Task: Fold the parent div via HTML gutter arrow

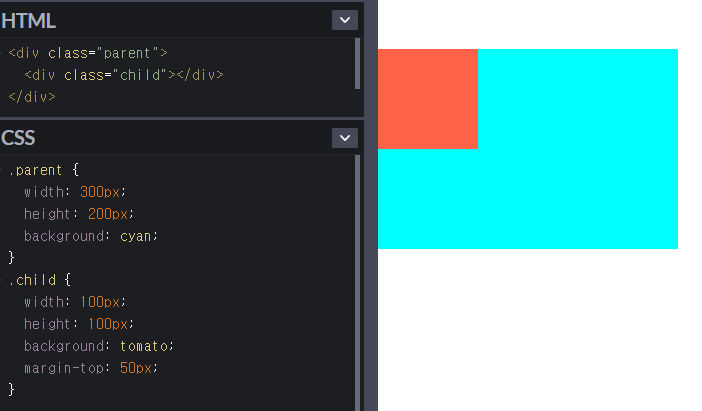Action: coord(1,53)
